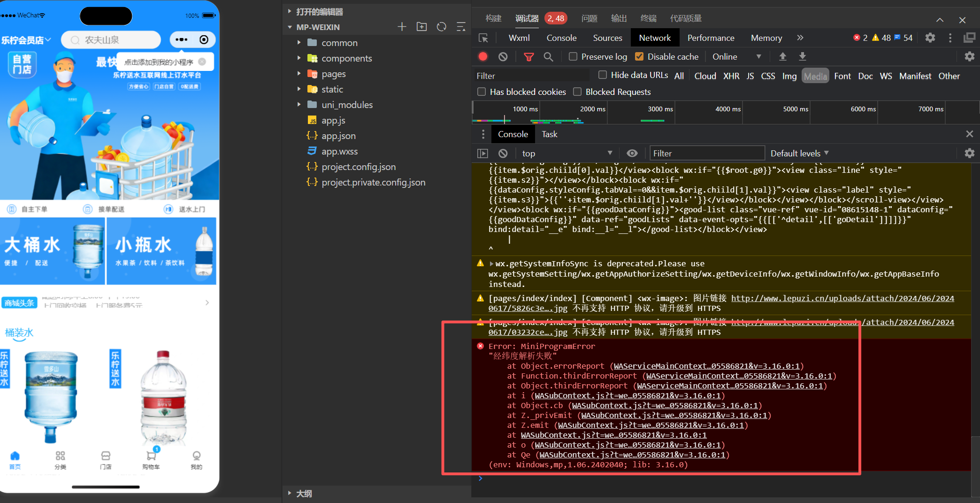Show more DevTools tabs
The height and width of the screenshot is (503, 980).
point(800,38)
